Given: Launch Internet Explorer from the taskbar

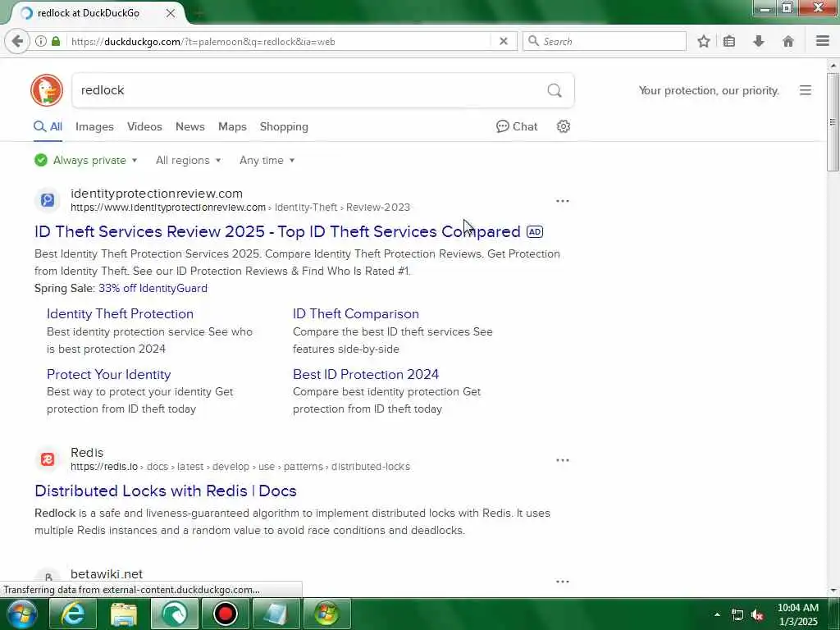Looking at the screenshot, I should [x=73, y=614].
